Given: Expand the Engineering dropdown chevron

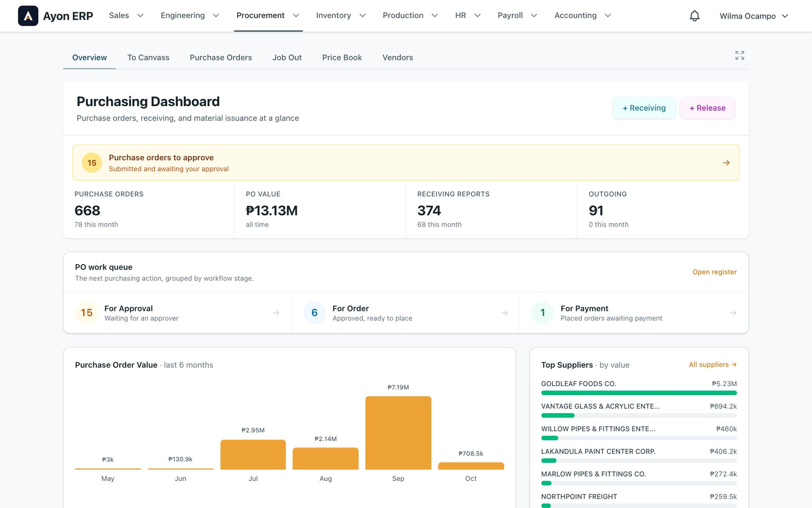Looking at the screenshot, I should pyautogui.click(x=216, y=16).
